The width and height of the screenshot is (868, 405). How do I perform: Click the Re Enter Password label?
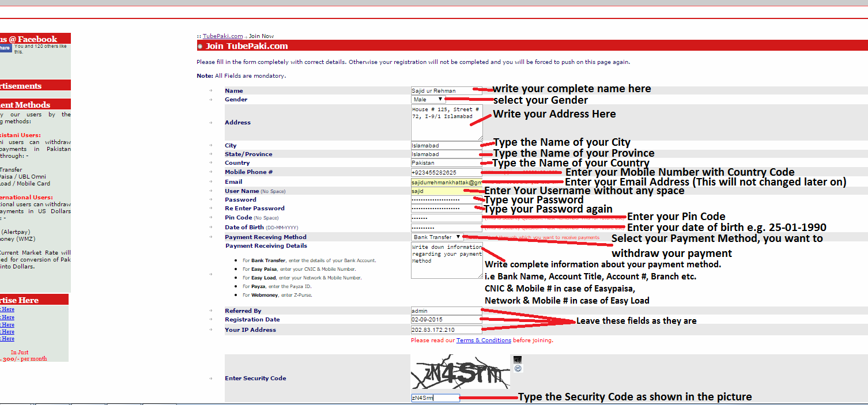point(255,209)
